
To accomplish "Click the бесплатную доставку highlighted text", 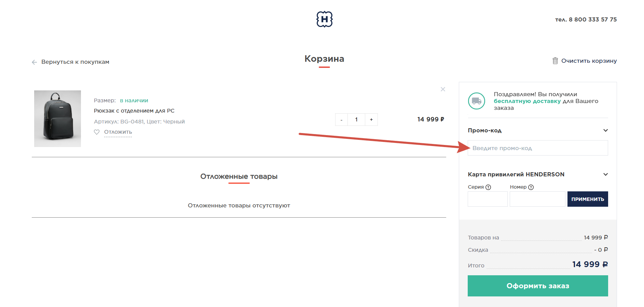I will tap(527, 101).
